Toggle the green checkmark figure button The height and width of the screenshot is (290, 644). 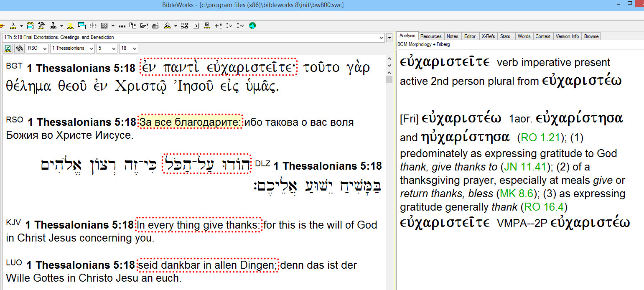[8, 48]
